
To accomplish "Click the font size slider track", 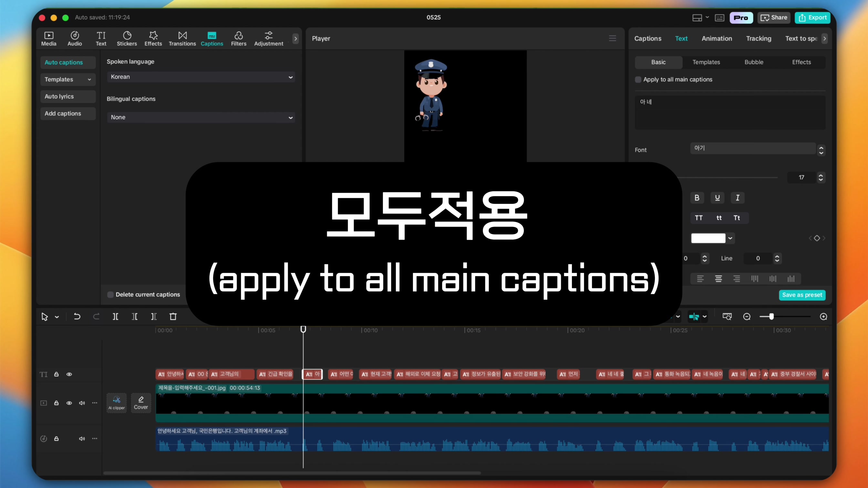I will tap(729, 178).
